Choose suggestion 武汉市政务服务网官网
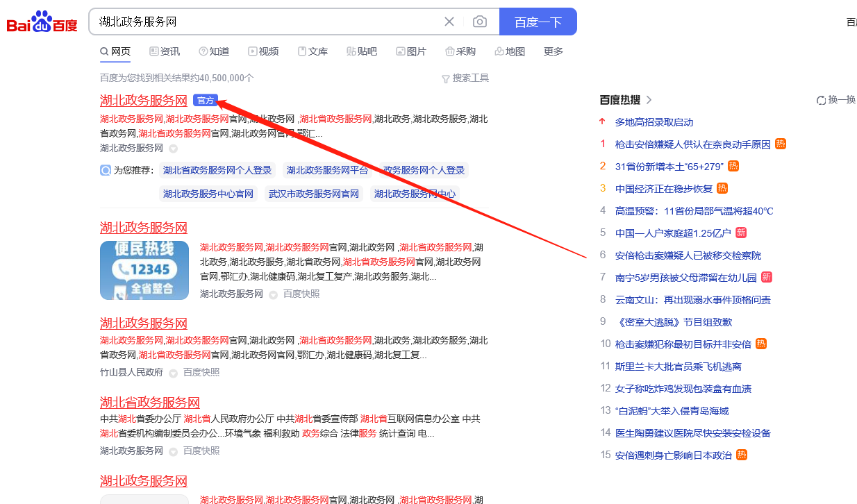This screenshot has width=857, height=504. pos(314,194)
